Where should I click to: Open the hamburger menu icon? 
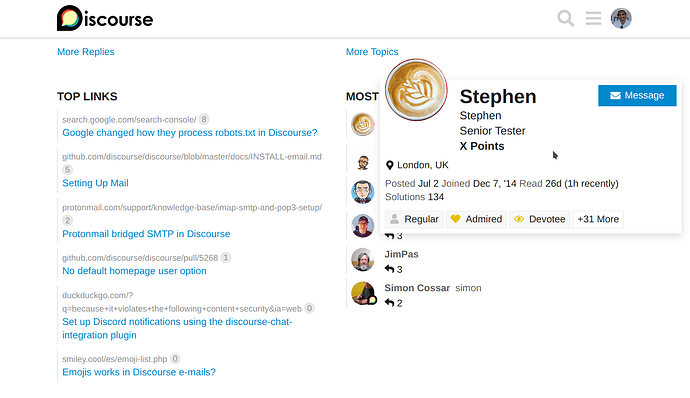pos(593,18)
